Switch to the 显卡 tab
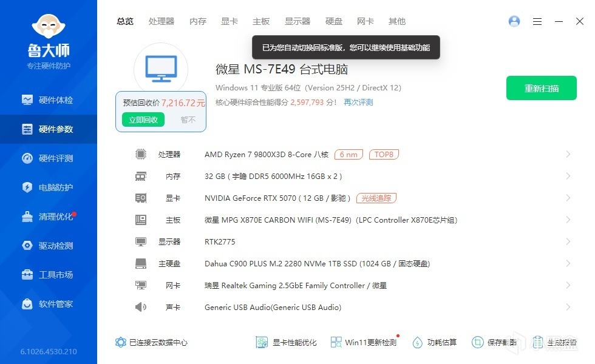This screenshot has width=595, height=364. [229, 21]
